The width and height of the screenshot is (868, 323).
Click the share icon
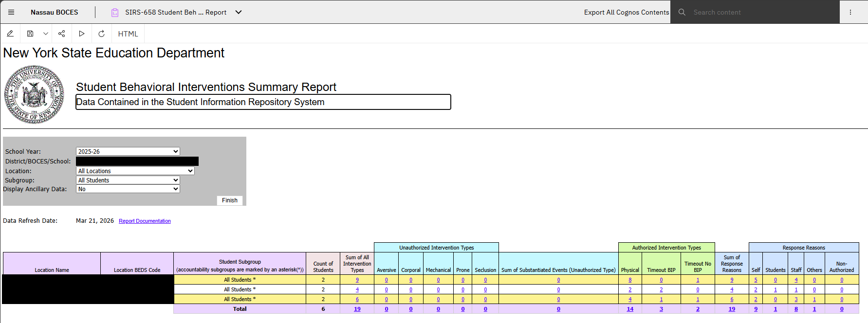click(61, 34)
